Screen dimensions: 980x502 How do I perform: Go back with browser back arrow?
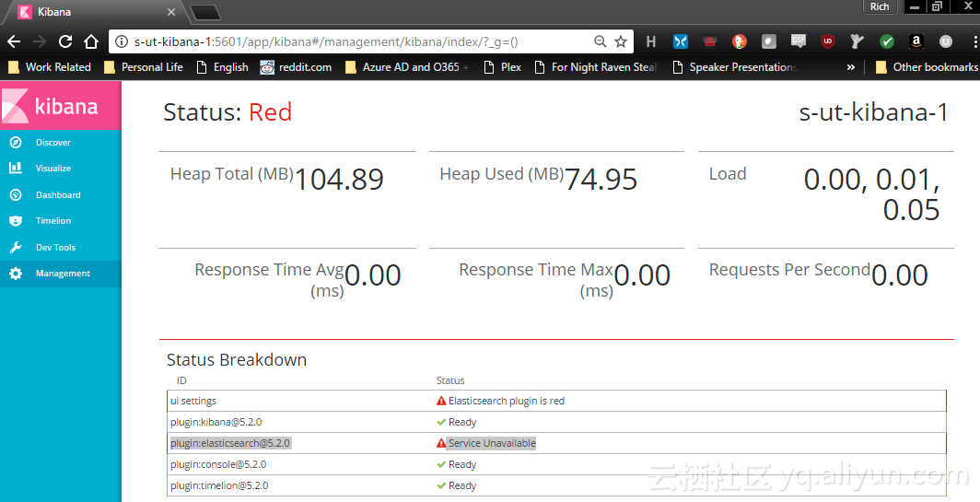[14, 41]
